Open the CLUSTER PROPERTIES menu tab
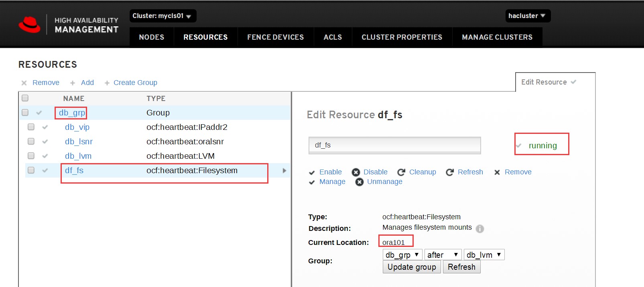Screen dimensions: 644x287 tap(402, 37)
